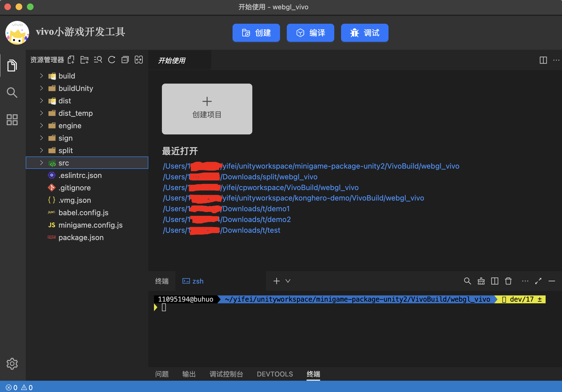The image size is (562, 392).
Task: Select the 开始使用 editor tab
Action: [x=180, y=60]
